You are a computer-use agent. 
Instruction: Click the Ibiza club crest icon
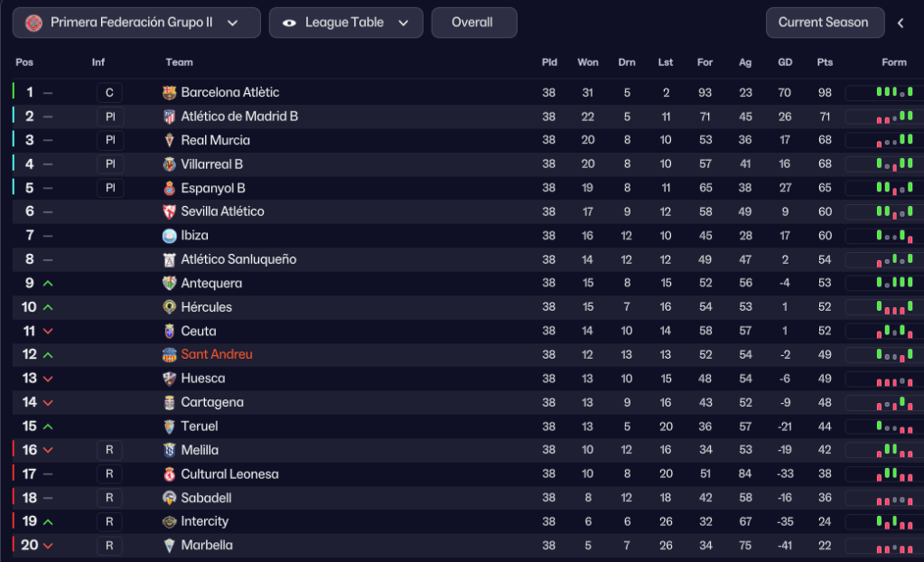tap(169, 236)
